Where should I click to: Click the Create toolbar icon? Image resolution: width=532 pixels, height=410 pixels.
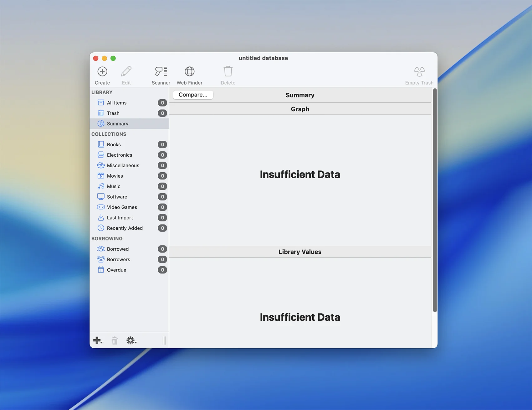[x=102, y=72]
